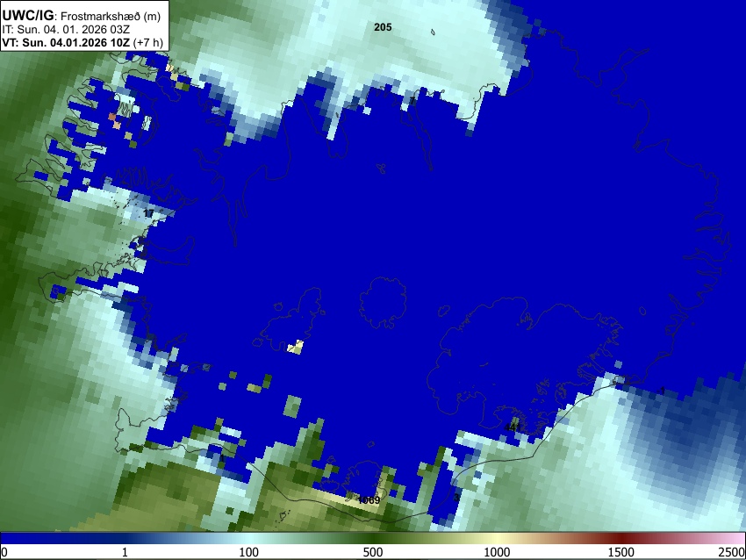Click the "17" value label on the map
This screenshot has width=746, height=560.
(148, 212)
